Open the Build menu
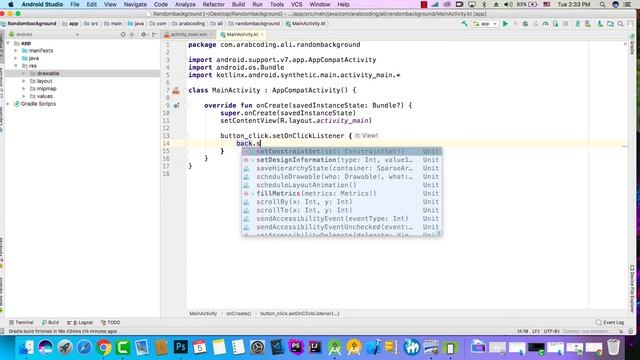This screenshot has width=640, height=360. 238,4
